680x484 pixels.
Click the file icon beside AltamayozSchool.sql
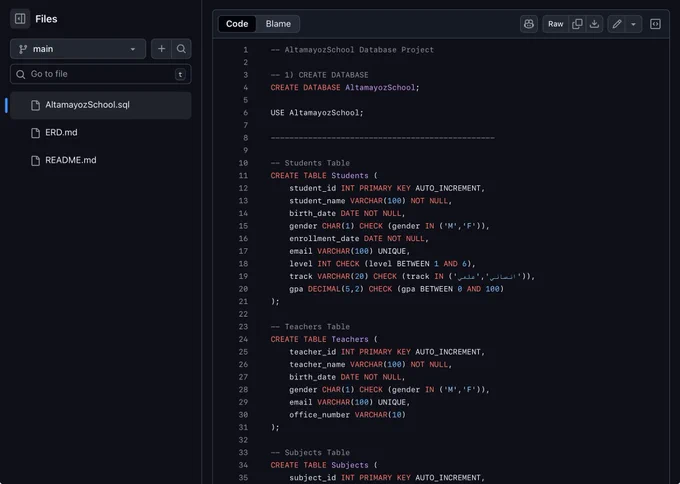(36, 105)
